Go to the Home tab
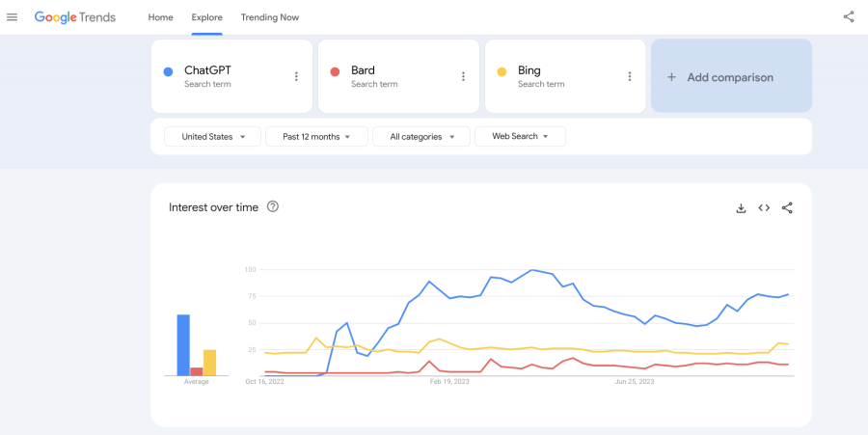The height and width of the screenshot is (435, 868). (x=161, y=17)
